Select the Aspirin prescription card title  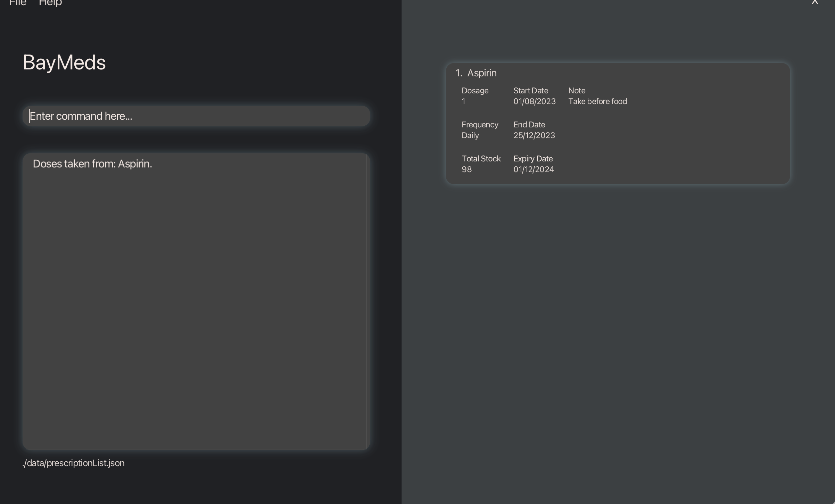[x=482, y=73]
